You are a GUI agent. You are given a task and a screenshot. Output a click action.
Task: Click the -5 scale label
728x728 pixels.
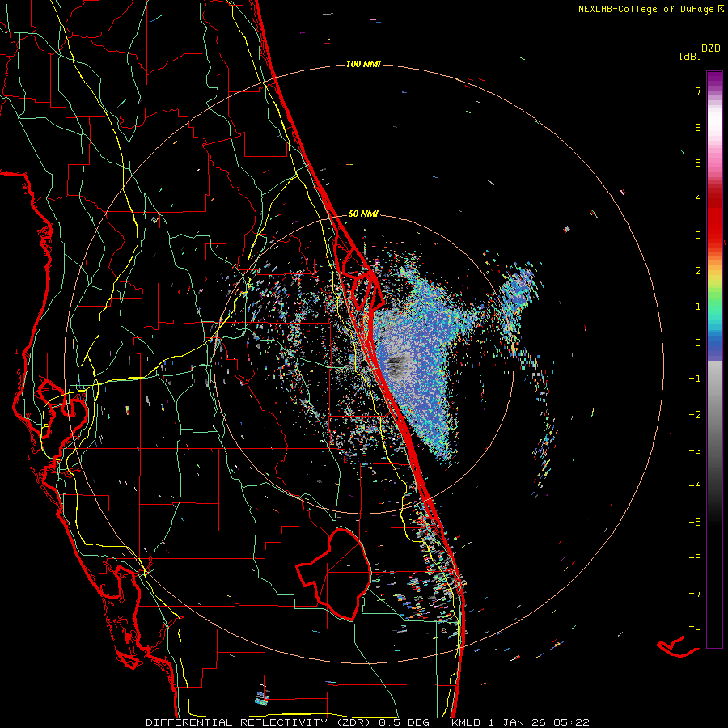click(695, 522)
